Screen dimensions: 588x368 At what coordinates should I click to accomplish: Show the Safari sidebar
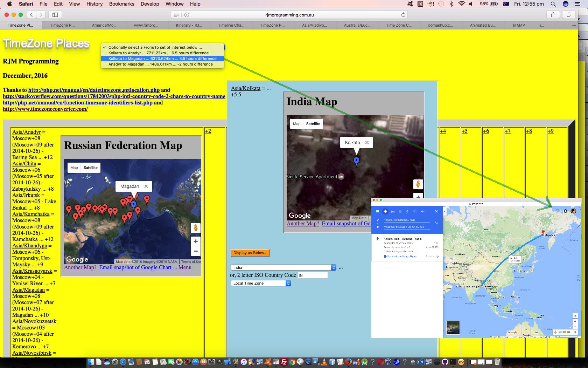click(x=55, y=15)
